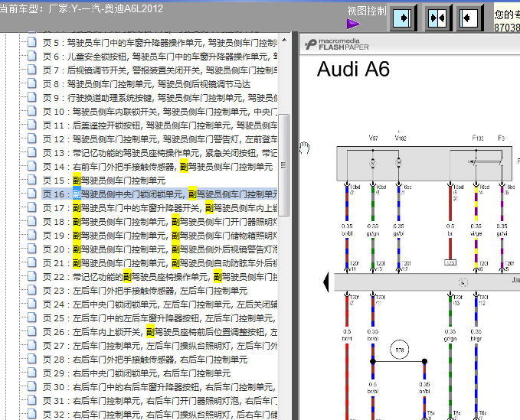Click document icon for 页 15
520x420 pixels.
pyautogui.click(x=32, y=181)
